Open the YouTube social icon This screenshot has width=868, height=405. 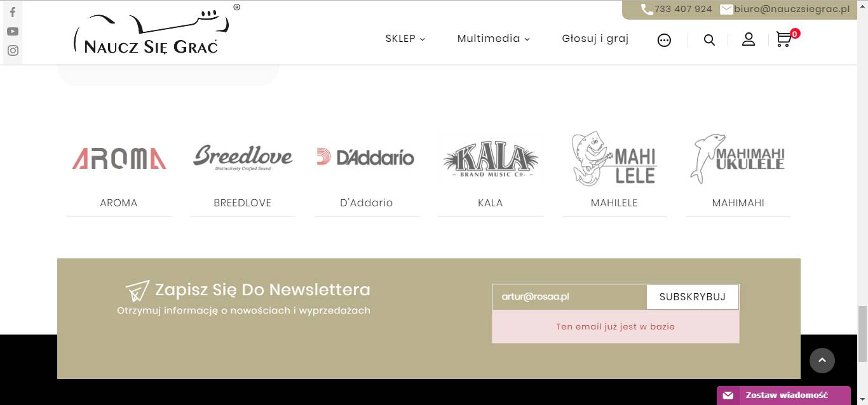pyautogui.click(x=13, y=32)
